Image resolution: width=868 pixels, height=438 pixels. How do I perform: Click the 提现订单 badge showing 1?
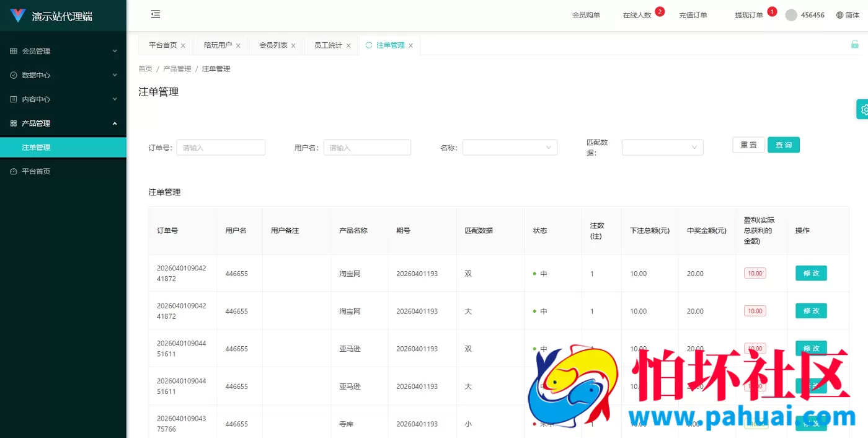772,11
